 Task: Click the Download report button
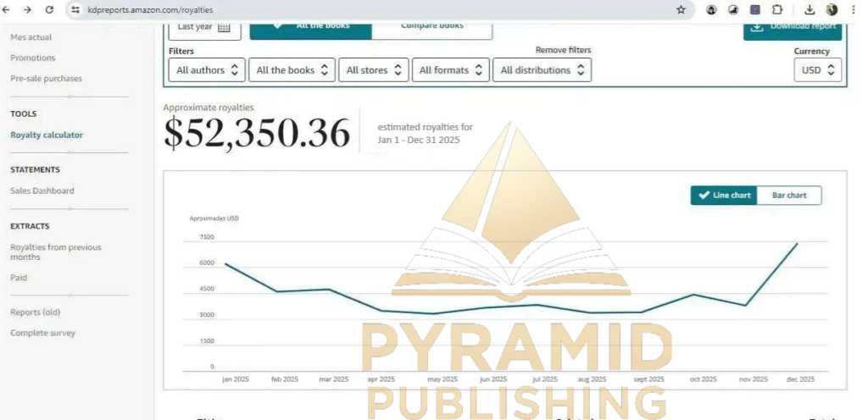[793, 27]
